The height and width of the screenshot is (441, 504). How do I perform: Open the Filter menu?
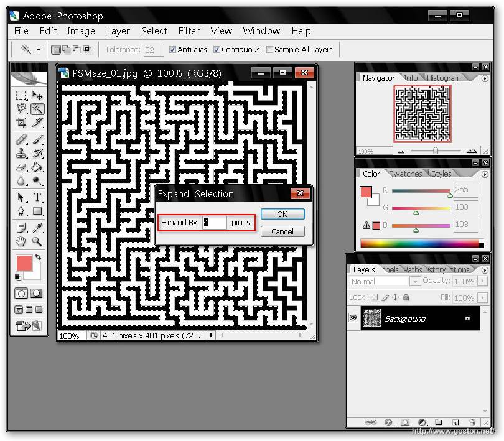(x=189, y=31)
